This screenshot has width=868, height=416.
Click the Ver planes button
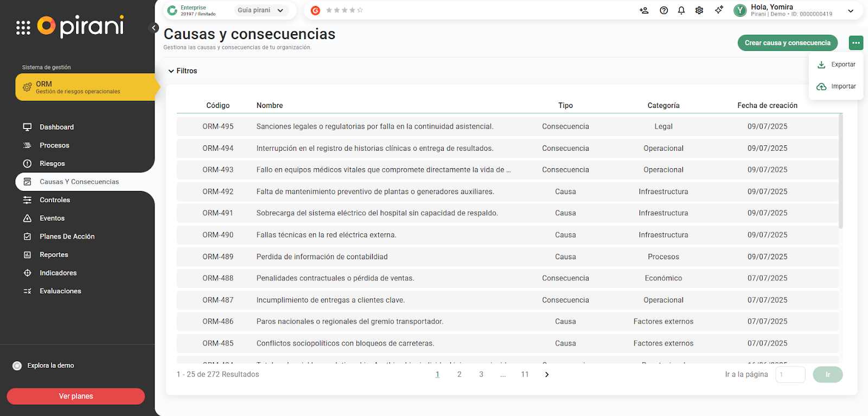point(76,396)
